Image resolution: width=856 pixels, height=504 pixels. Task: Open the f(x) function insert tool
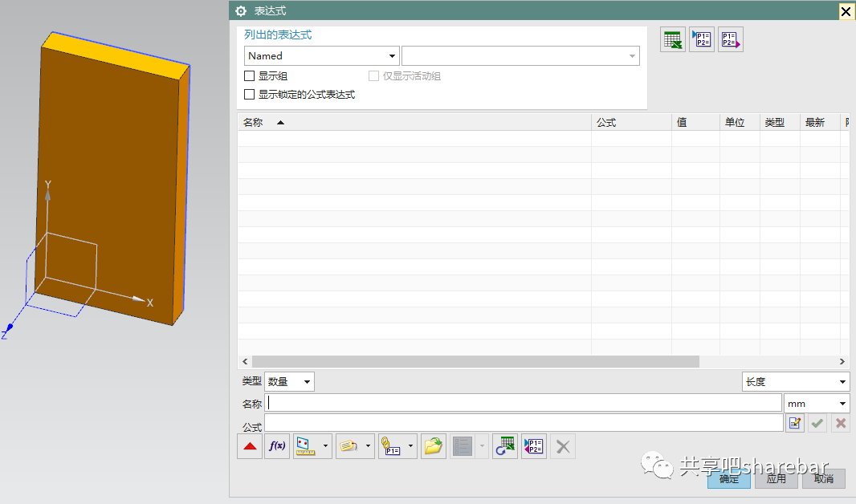click(x=277, y=446)
